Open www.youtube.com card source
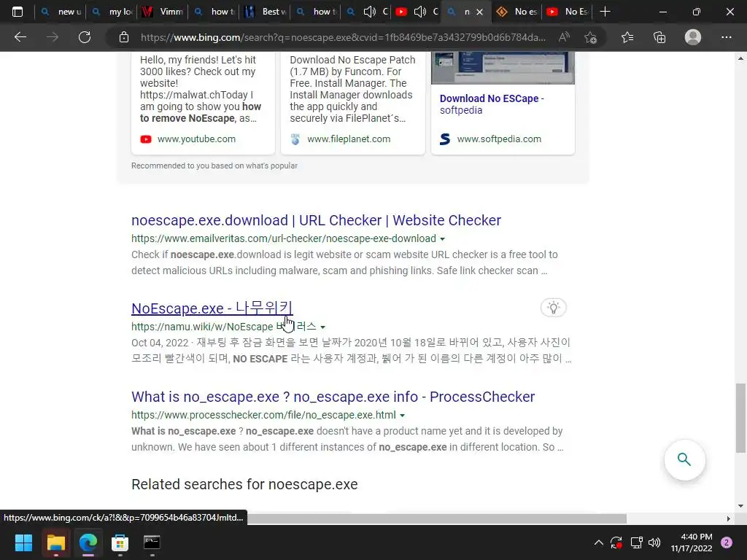 click(x=196, y=139)
